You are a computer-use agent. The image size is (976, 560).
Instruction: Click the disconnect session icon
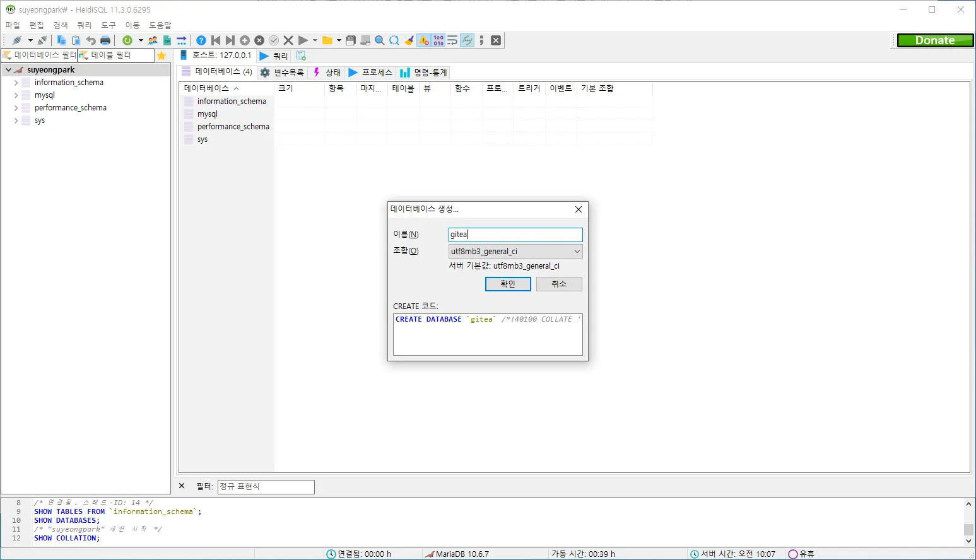pos(42,40)
